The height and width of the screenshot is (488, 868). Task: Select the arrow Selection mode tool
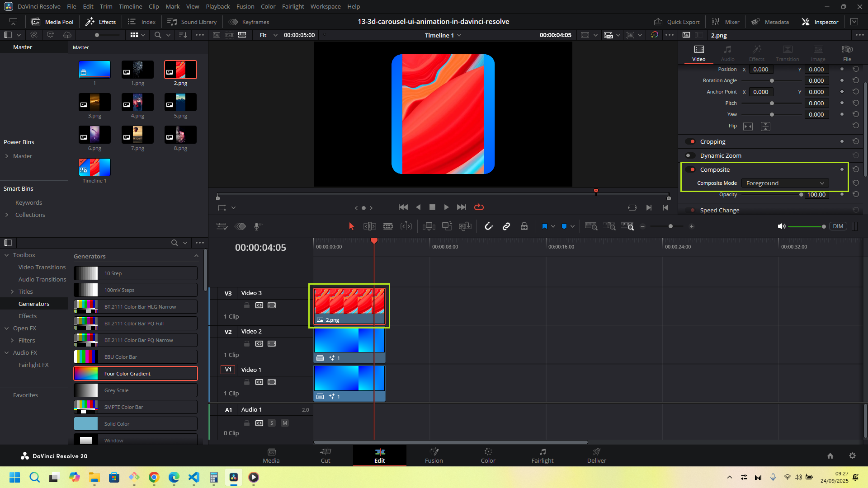pyautogui.click(x=351, y=226)
